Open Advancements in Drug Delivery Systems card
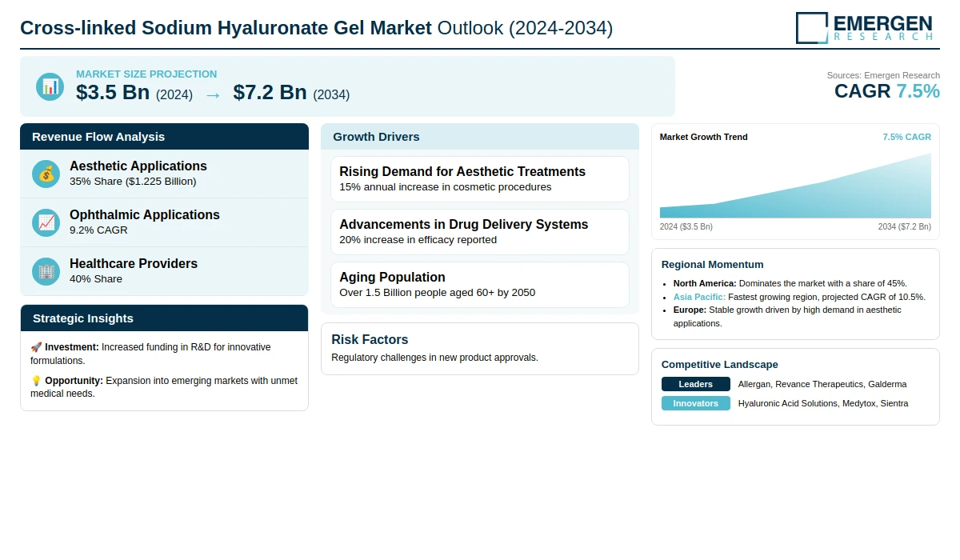This screenshot has width=960, height=560. (x=480, y=232)
